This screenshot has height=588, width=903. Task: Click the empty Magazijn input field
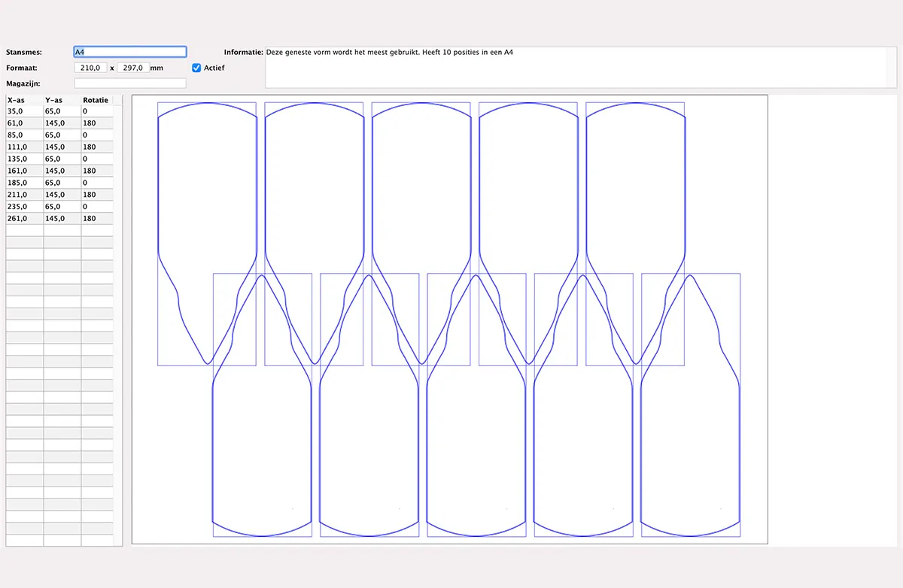tap(129, 83)
